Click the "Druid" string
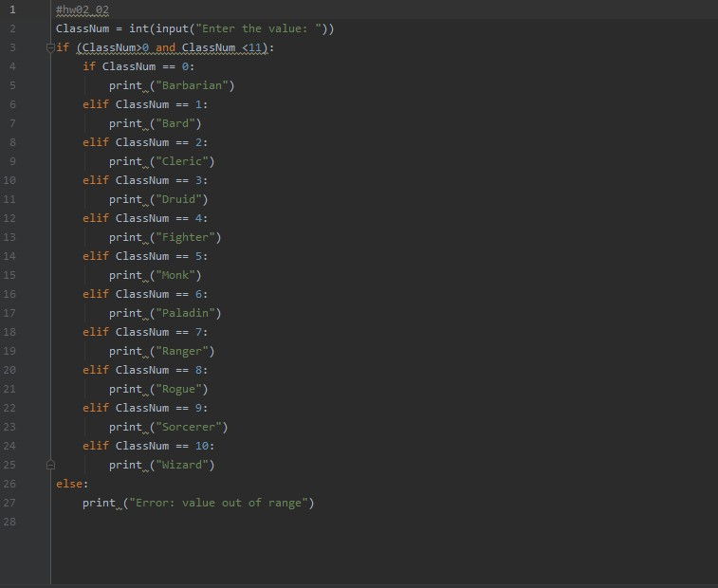The height and width of the screenshot is (588, 718). coord(178,199)
